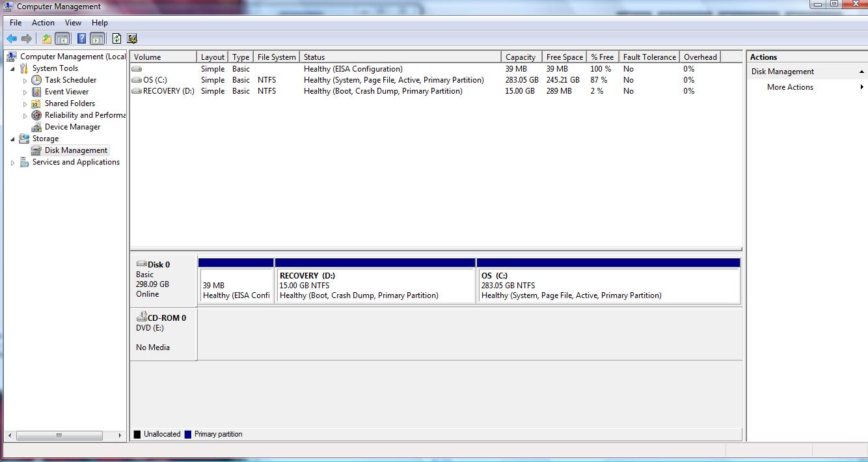Select Disk Management label in the tree
Viewport: 868px width, 462px height.
[x=76, y=150]
